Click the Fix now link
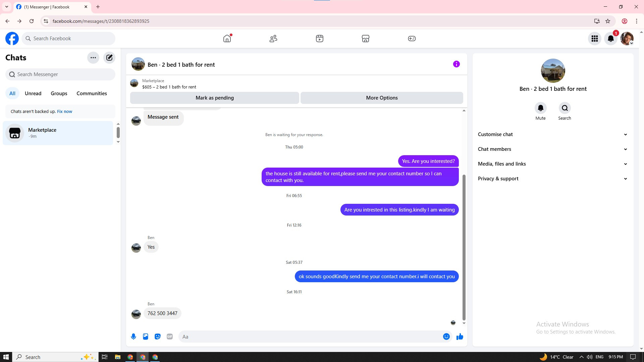The image size is (644, 362). 64,111
